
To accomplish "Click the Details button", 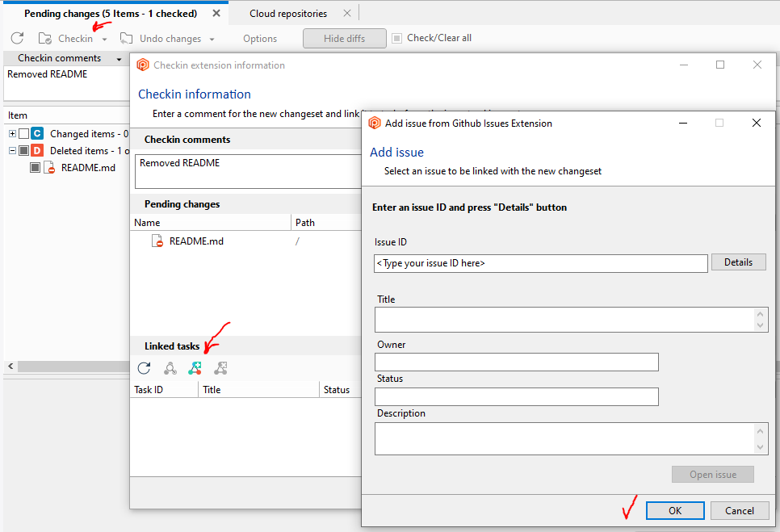I will pos(738,262).
